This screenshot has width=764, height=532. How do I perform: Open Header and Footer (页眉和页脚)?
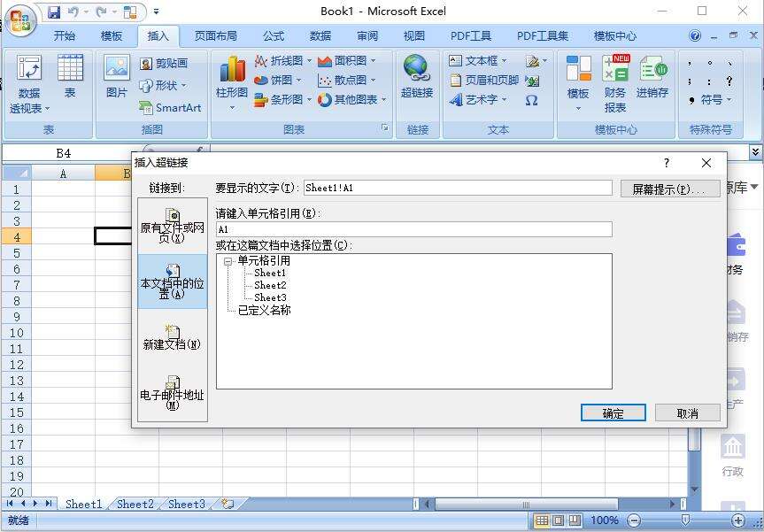pos(484,80)
